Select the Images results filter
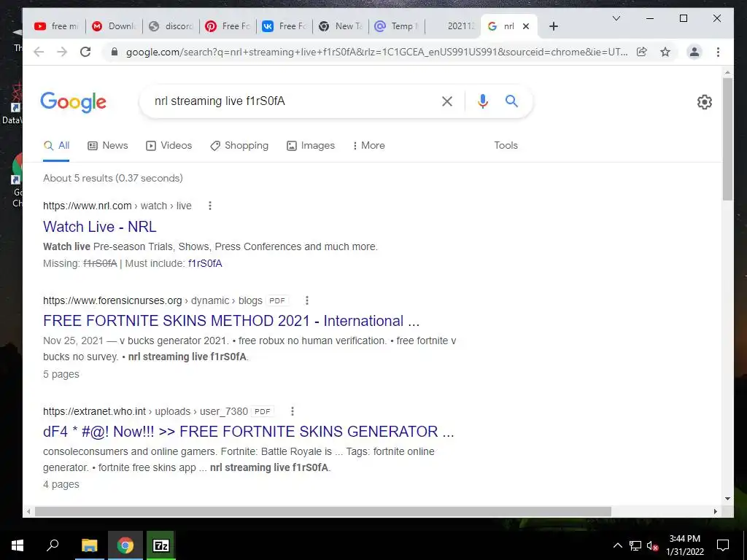This screenshot has width=747, height=560. 311,145
